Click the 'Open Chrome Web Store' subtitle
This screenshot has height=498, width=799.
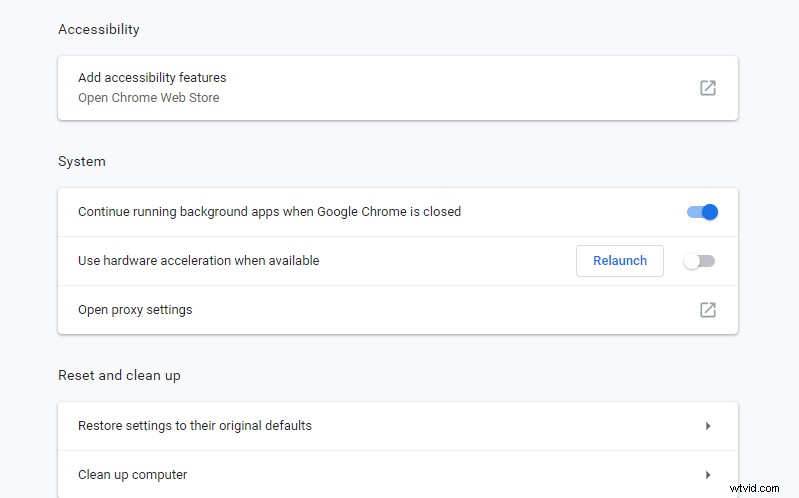pos(148,97)
